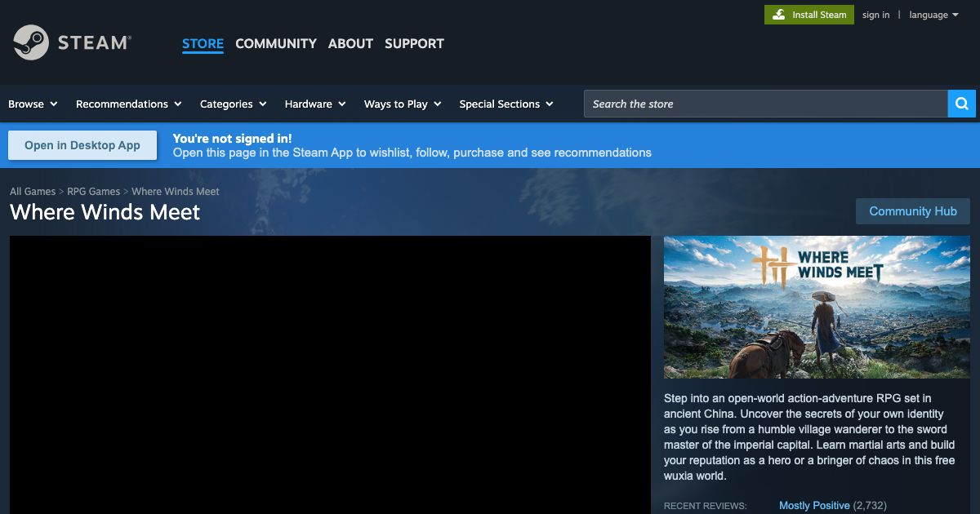Screen dimensions: 980x514
Task: Open the Special Sections dropdown
Action: 506,104
